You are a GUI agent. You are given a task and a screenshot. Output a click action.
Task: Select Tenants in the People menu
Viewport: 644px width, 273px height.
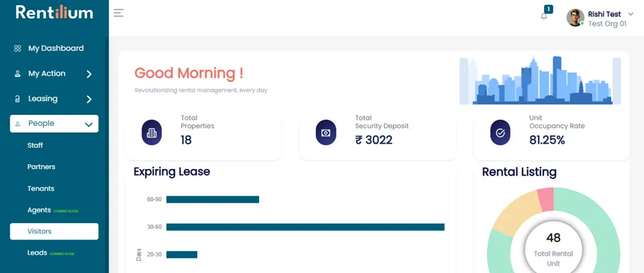pos(40,189)
